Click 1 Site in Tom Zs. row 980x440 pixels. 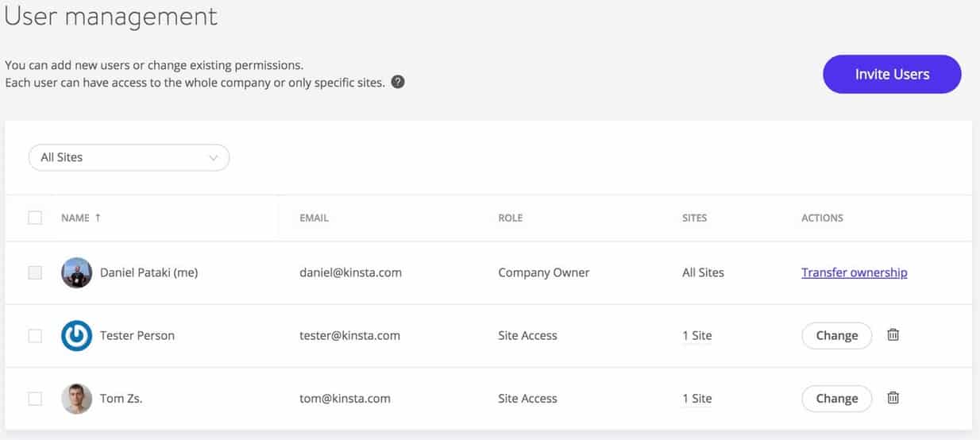tap(696, 398)
